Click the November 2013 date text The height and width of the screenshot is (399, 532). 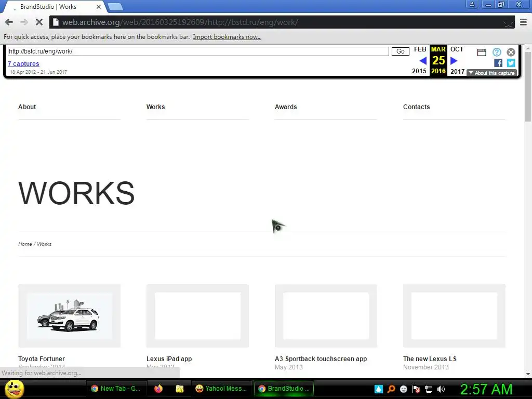[x=426, y=367]
